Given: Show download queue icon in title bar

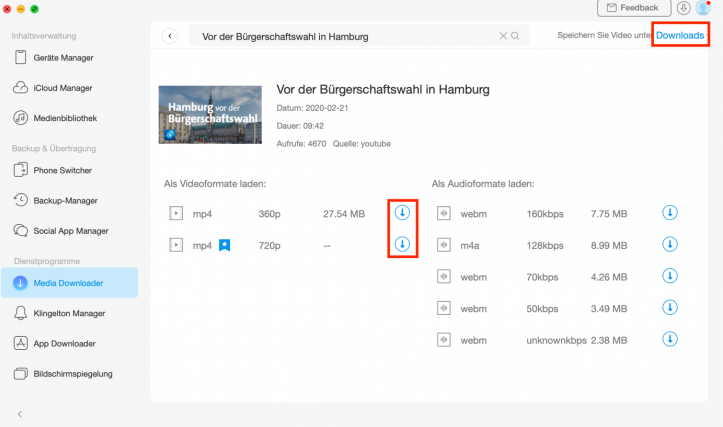Looking at the screenshot, I should [683, 7].
